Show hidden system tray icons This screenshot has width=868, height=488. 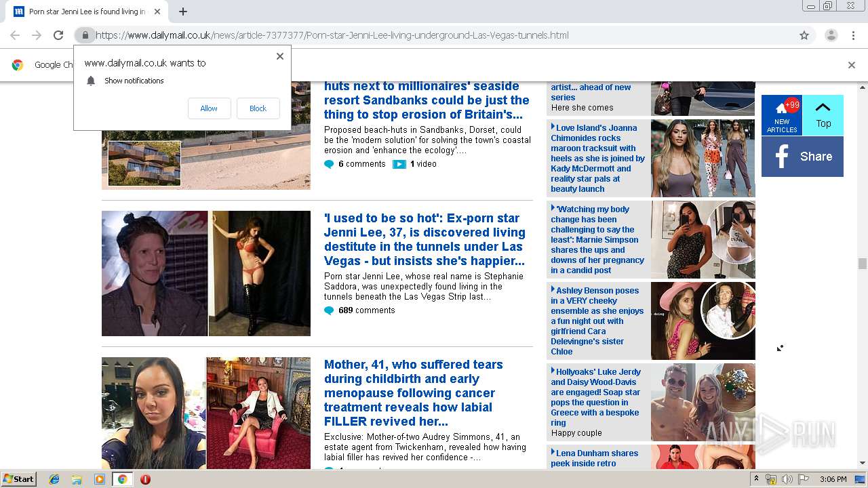tap(756, 479)
